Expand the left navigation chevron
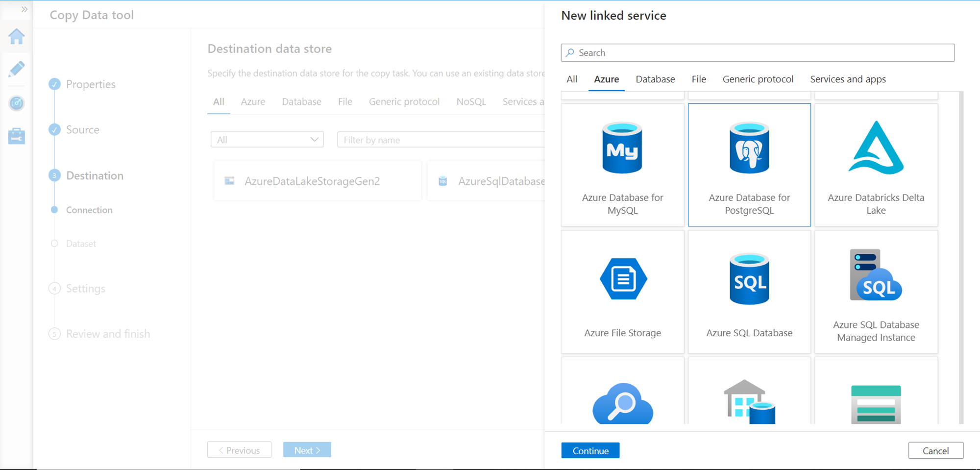Image resolution: width=980 pixels, height=470 pixels. click(24, 9)
